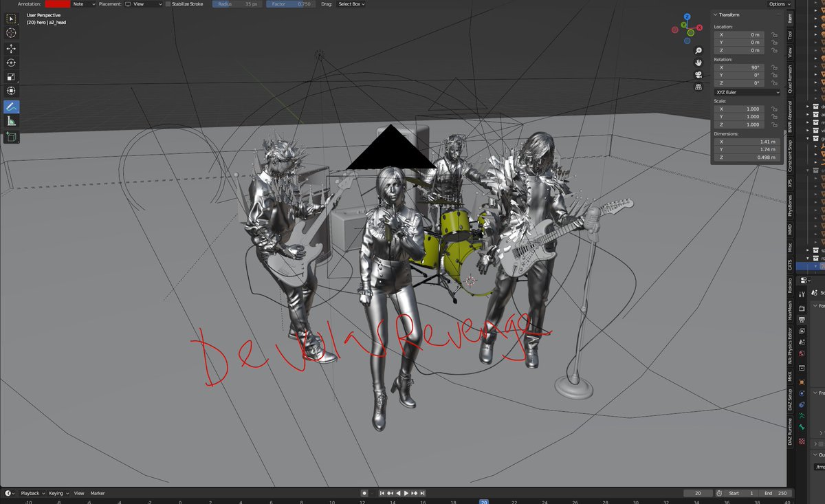Click the hand pan view icon
825x504 pixels.
698,63
